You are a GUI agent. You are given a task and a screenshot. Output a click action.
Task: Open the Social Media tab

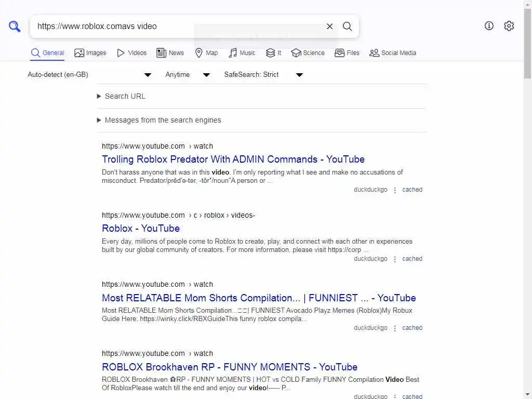(393, 53)
